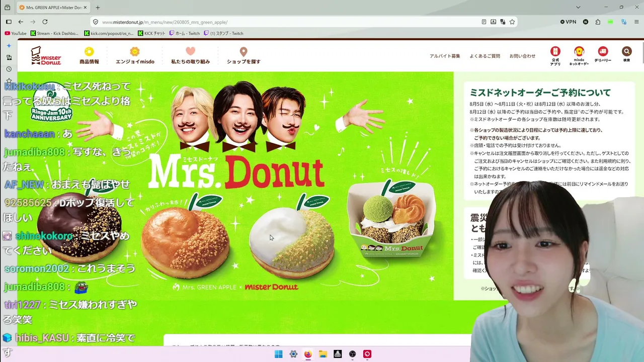Click the ミスドネットオーダーご予約について heading
The width and height of the screenshot is (644, 362).
pos(540,93)
